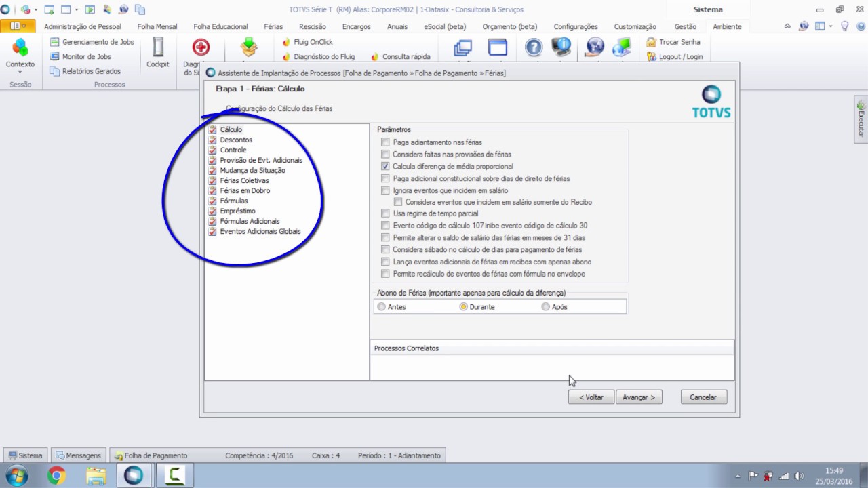868x488 pixels.
Task: Check Paga adicional constitucional sobre dias de direito
Action: tap(386, 179)
